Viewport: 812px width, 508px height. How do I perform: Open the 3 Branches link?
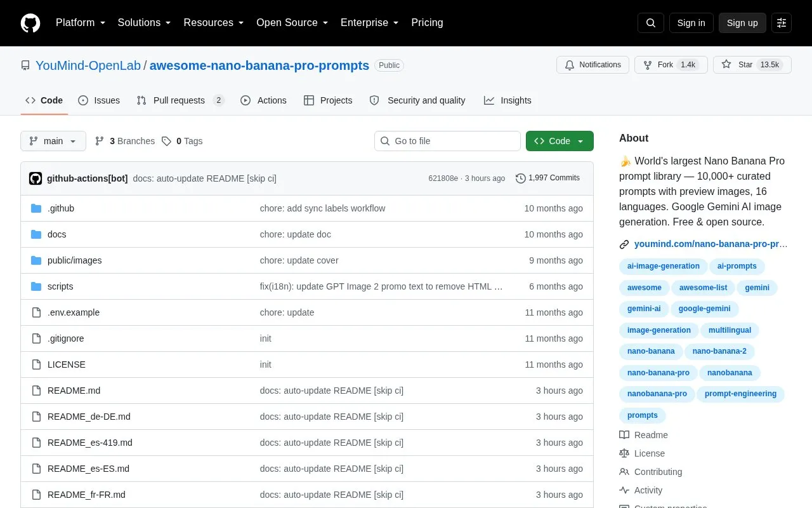coord(125,141)
